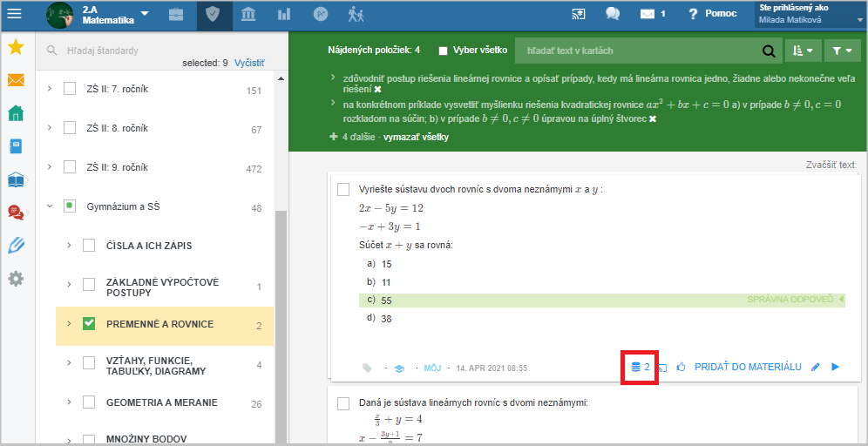Click the cast to screen icon on card

tap(661, 367)
